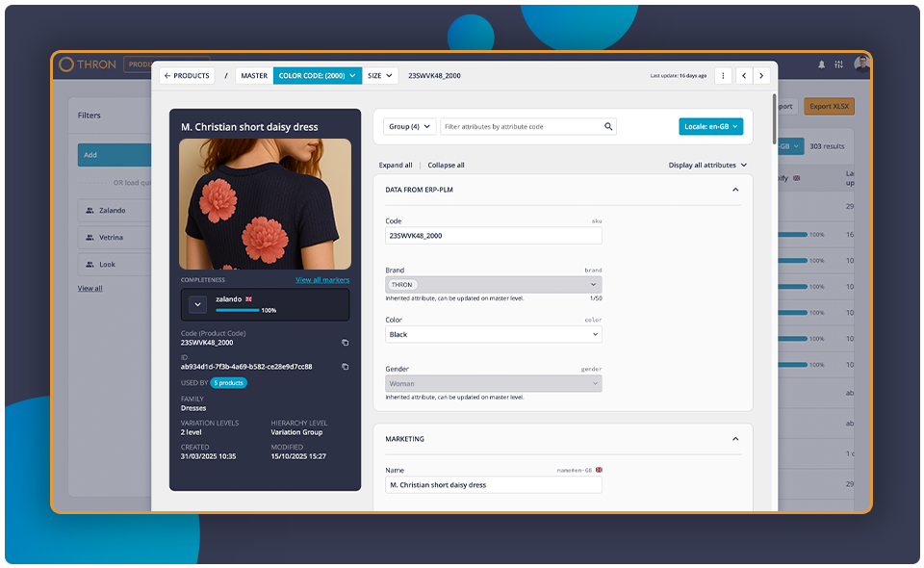The image size is (924, 568).
Task: Open the SIZE level tab
Action: (x=380, y=75)
